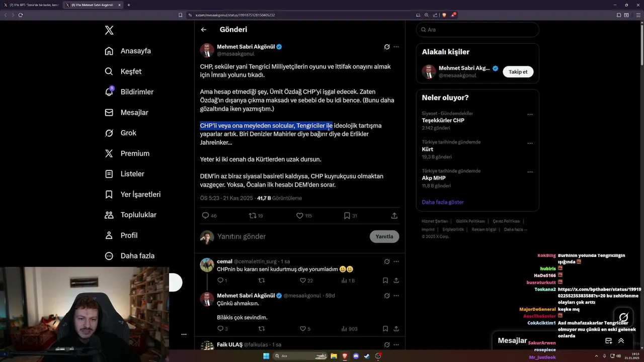Screen dimensions: 644x362
Task: Click Daha fazla göster link
Action: tap(443, 202)
